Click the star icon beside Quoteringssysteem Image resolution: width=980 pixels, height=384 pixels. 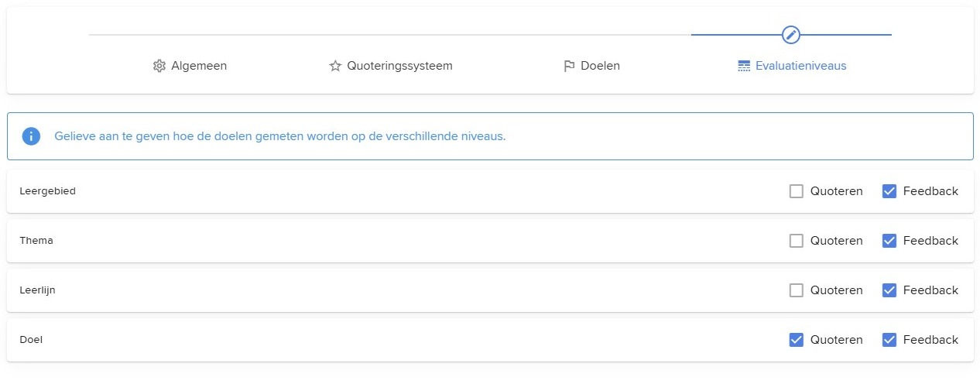[x=335, y=66]
